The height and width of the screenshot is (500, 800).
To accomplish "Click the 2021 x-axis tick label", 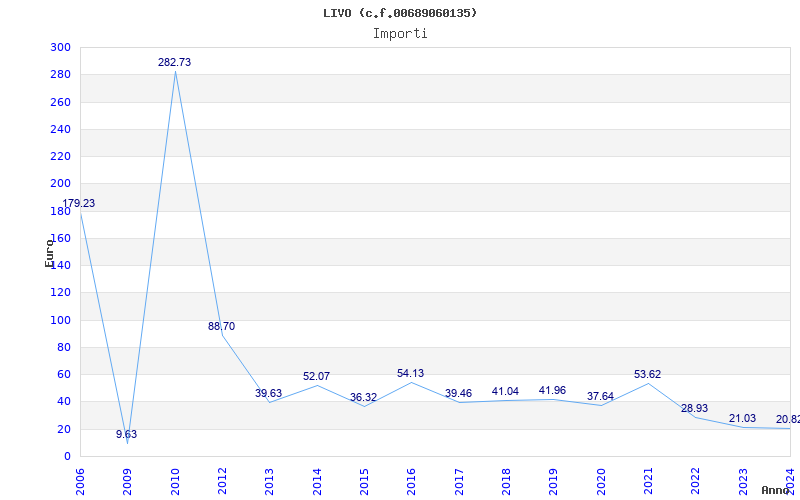I will pos(648,482).
